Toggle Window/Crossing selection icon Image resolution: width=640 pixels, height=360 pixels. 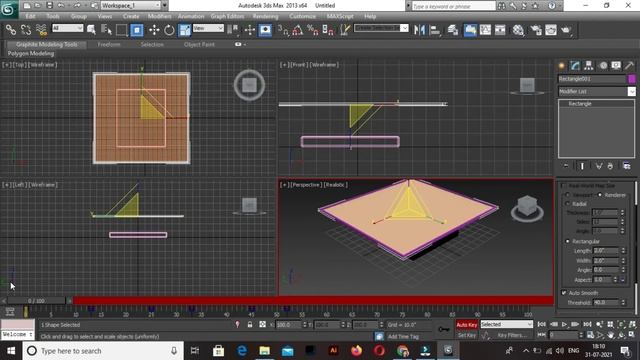(x=137, y=30)
